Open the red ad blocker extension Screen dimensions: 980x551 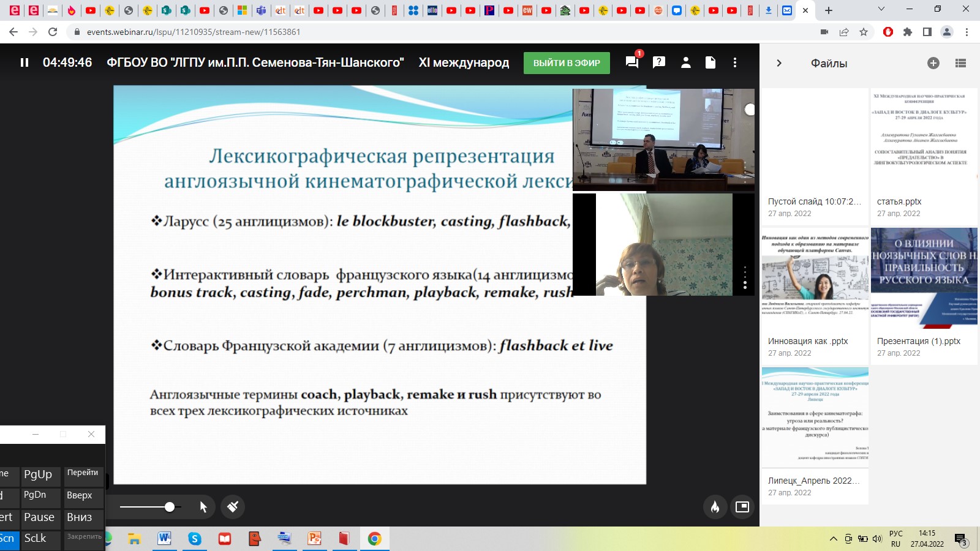888,32
